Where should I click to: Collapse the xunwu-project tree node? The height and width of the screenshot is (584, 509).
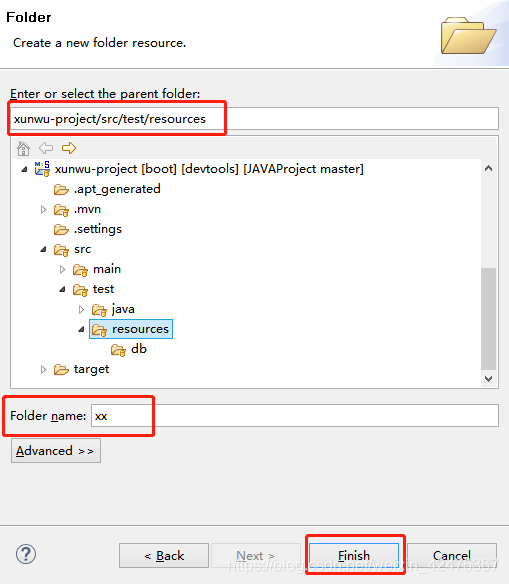pyautogui.click(x=24, y=169)
